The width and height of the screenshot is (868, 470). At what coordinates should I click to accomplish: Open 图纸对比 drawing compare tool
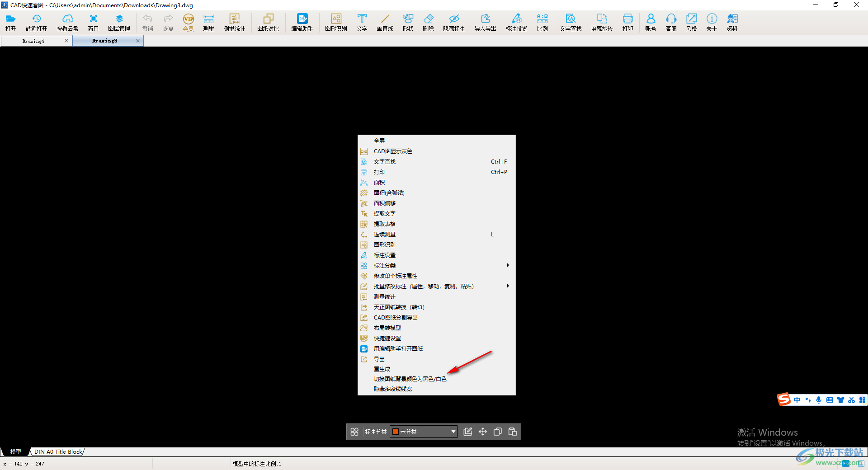[268, 22]
